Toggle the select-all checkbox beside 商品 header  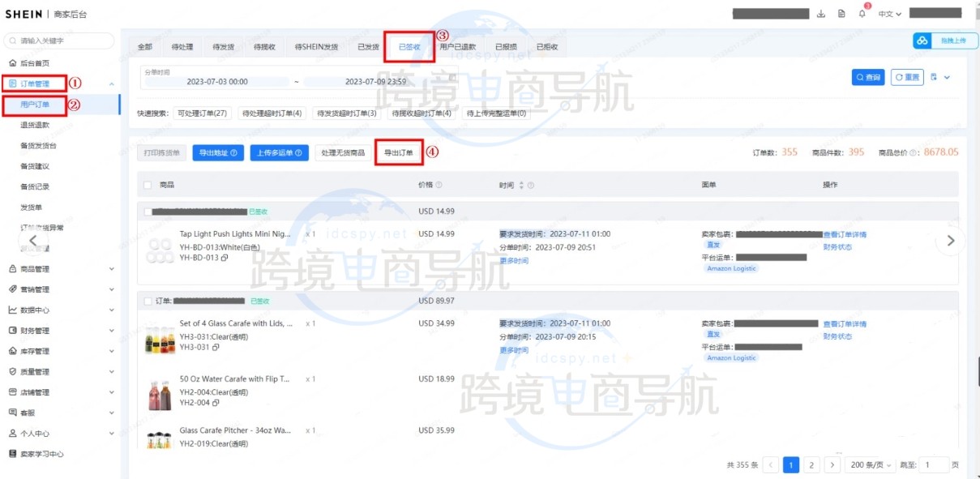[x=147, y=186]
